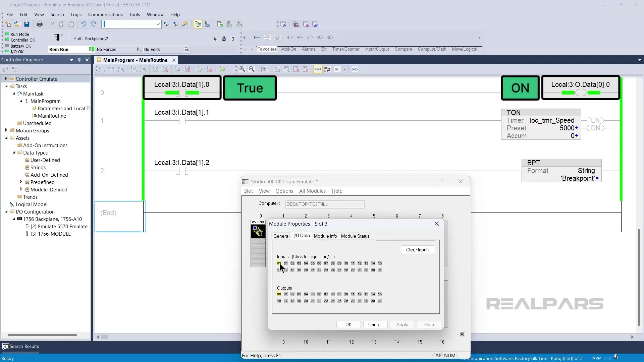The height and width of the screenshot is (362, 644).
Task: Insert a rung using the Rung element icon
Action: pos(257,38)
